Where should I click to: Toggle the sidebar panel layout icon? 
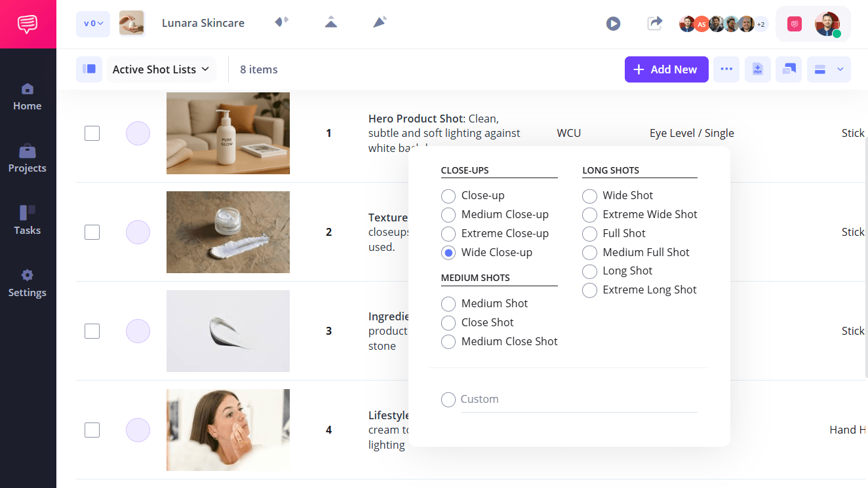[x=89, y=69]
